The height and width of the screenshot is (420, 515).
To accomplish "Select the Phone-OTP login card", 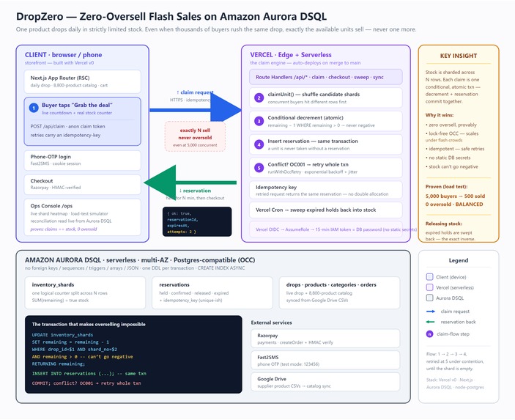I will click(x=83, y=161).
